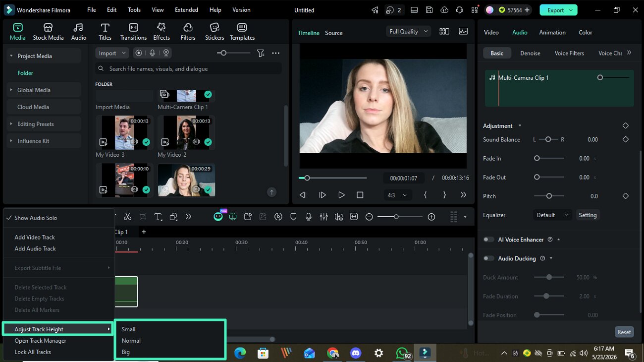The height and width of the screenshot is (362, 644).
Task: Click the marker shield icon in timeline toolbar
Action: [293, 217]
